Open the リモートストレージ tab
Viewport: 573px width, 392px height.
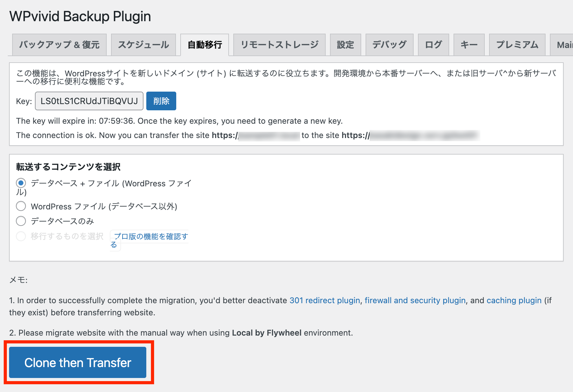click(279, 45)
